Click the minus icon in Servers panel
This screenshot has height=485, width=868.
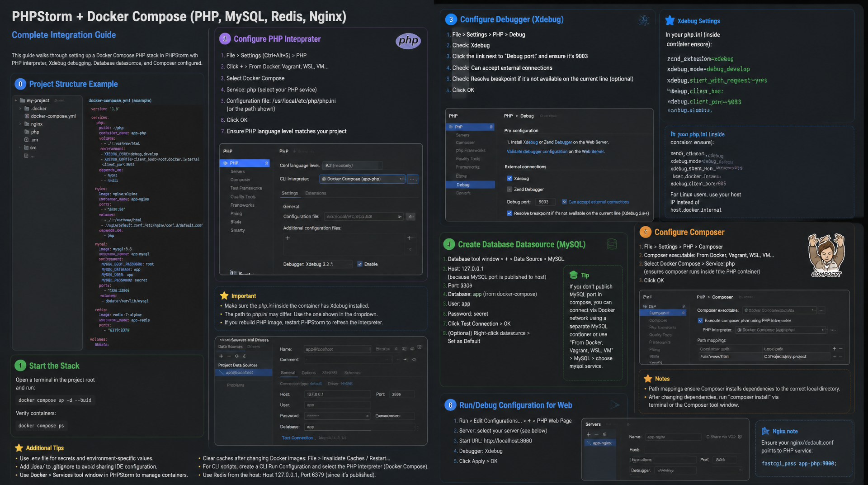[x=596, y=434]
